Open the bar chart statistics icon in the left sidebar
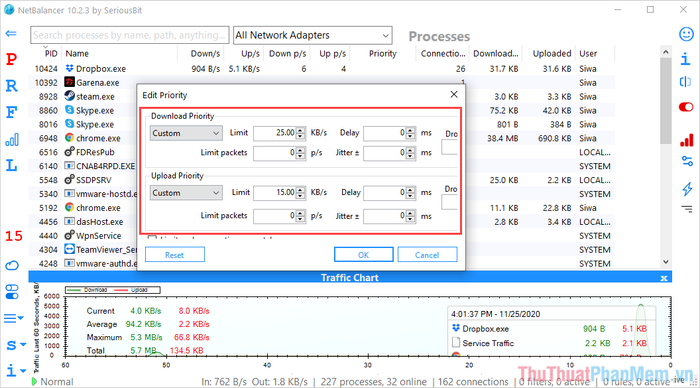This screenshot has height=388, width=700. click(x=12, y=140)
